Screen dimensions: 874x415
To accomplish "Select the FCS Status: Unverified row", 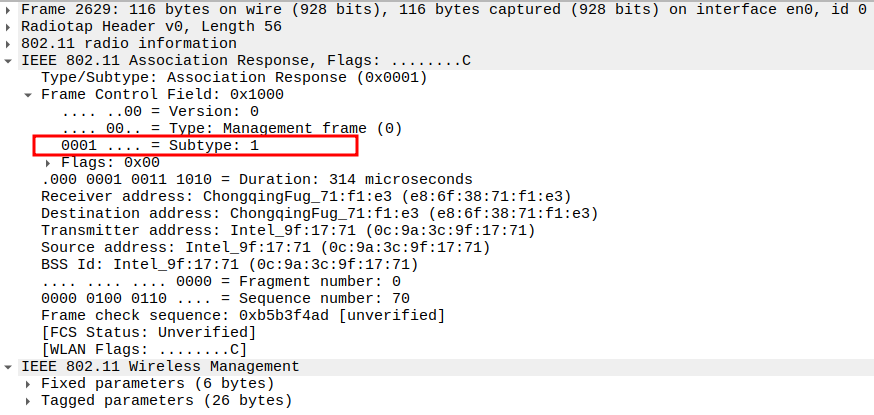I will (148, 332).
